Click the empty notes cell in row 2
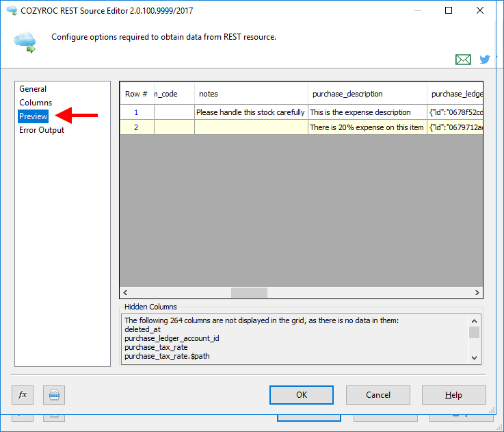Viewport: 504px width, 432px height. click(x=251, y=127)
